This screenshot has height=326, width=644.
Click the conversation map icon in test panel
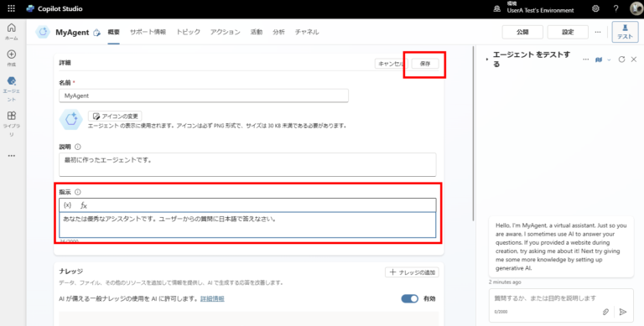[x=599, y=60]
